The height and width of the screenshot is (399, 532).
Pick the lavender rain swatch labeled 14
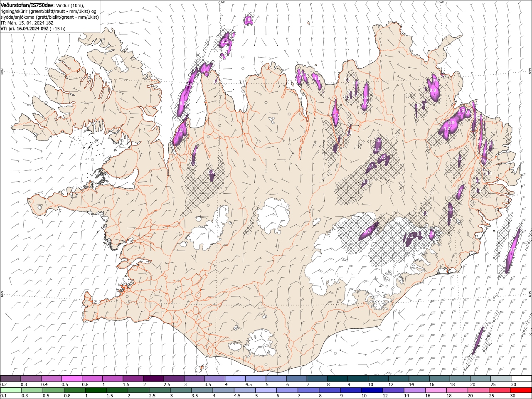tap(414, 390)
